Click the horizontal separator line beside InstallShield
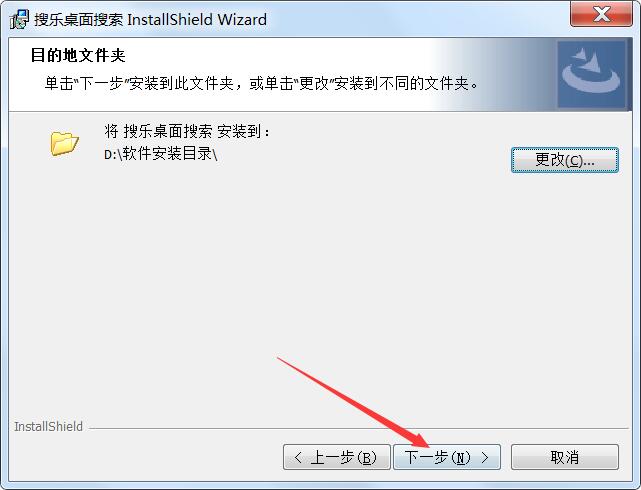Viewport: 641px width, 490px height. coord(359,428)
